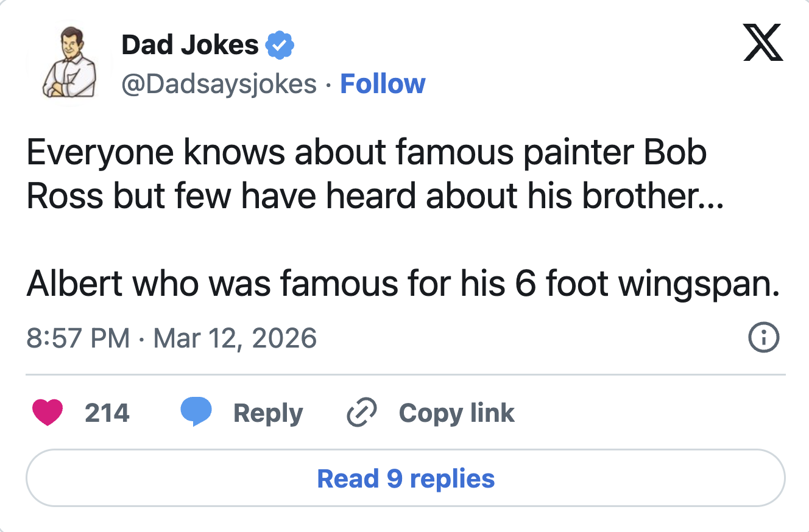This screenshot has width=809, height=532.
Task: Click the 214 likes count
Action: (x=107, y=413)
